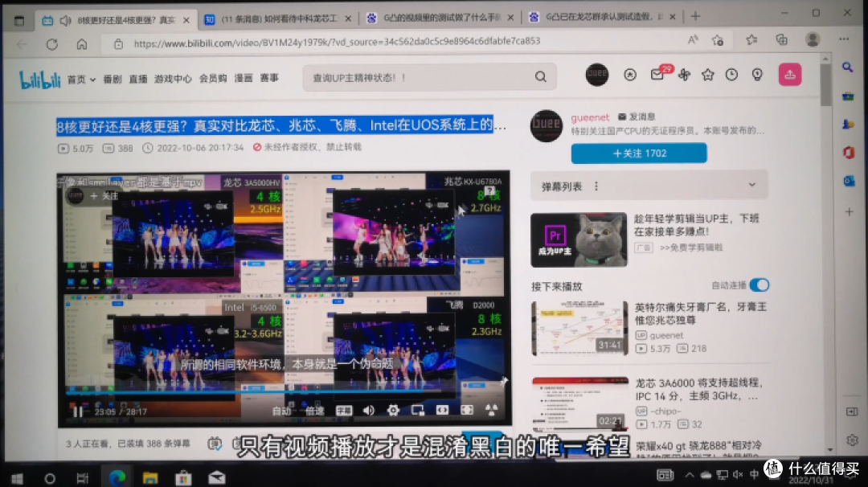Open Microsoft Store from taskbar
This screenshot has height=487, width=868.
pyautogui.click(x=183, y=478)
